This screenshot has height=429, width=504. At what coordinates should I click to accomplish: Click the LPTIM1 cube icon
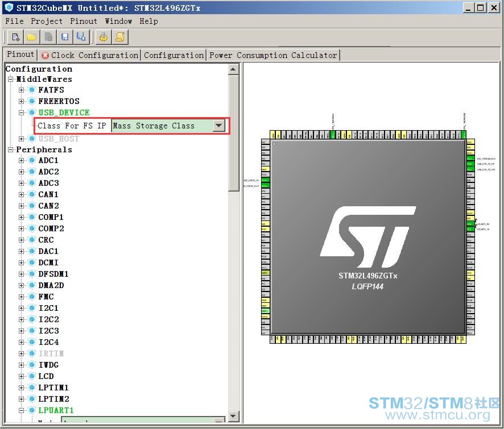click(x=32, y=388)
